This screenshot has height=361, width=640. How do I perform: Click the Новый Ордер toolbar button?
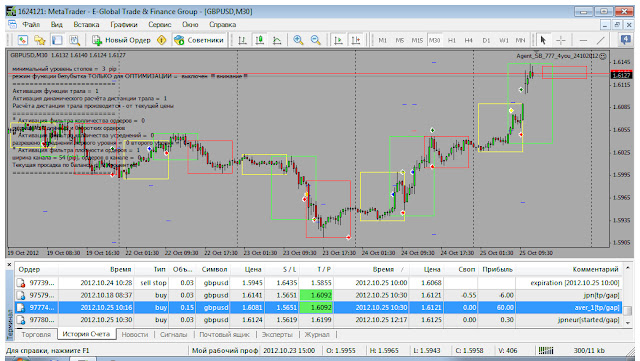point(121,40)
